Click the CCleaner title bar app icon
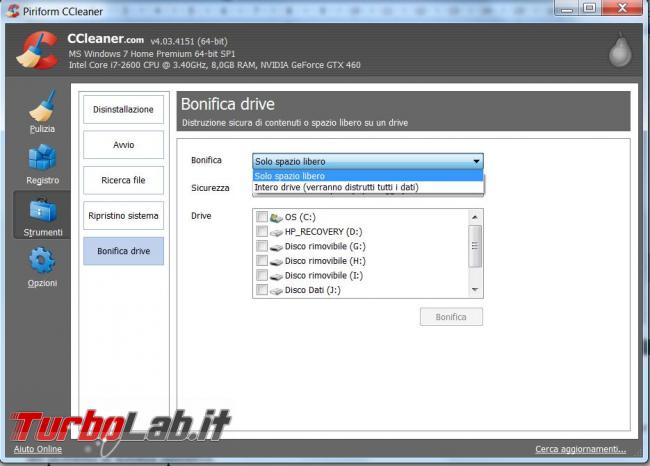The width and height of the screenshot is (650, 466). point(13,10)
